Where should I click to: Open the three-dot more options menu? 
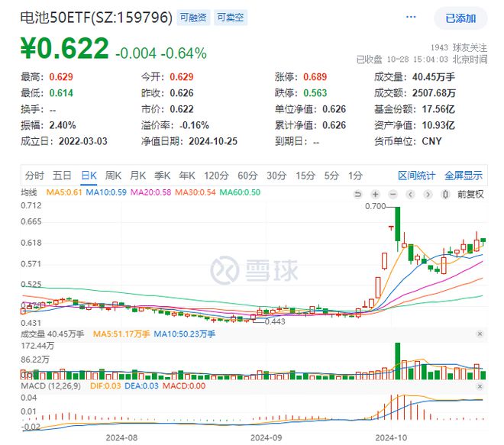(x=411, y=17)
